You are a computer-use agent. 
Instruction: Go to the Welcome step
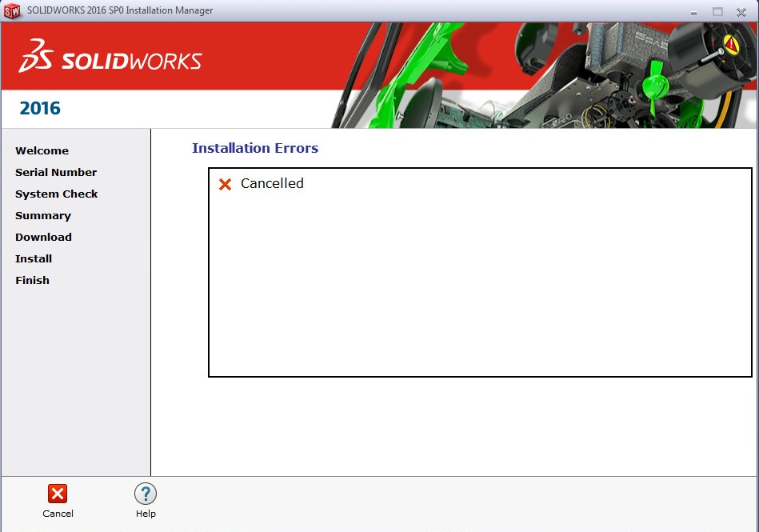pos(42,150)
